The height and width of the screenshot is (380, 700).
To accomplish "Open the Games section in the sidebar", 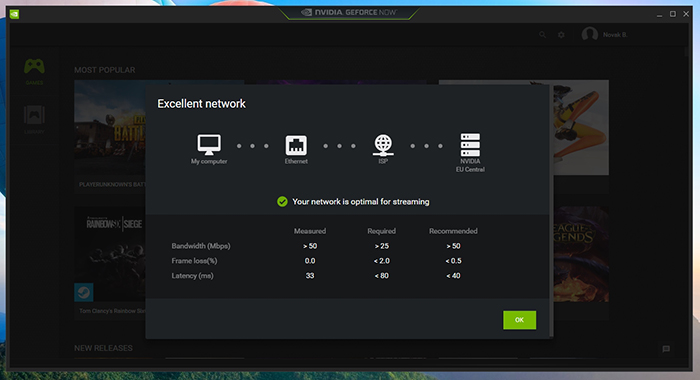I will point(34,71).
